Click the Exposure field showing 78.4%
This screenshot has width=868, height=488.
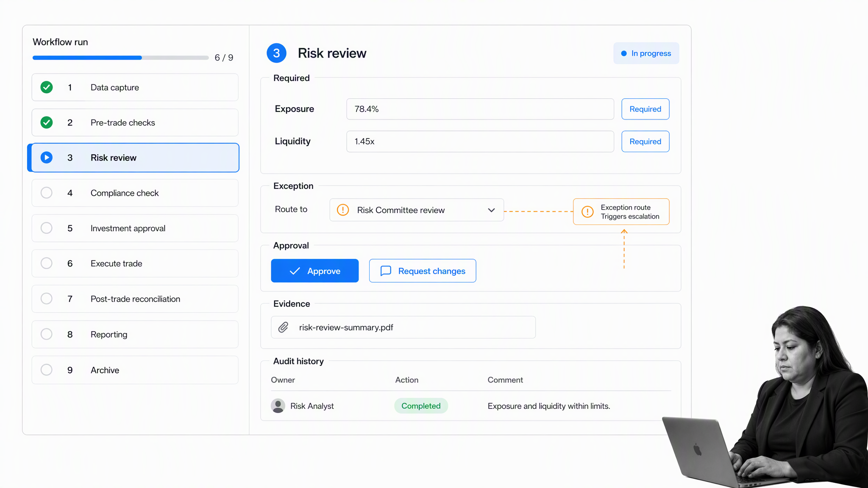(480, 109)
